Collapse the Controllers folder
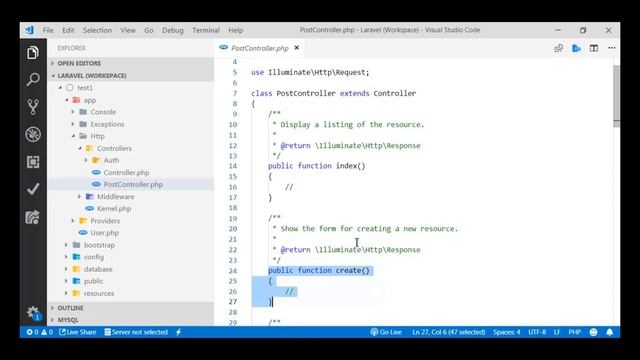640x360 pixels. click(x=130, y=148)
